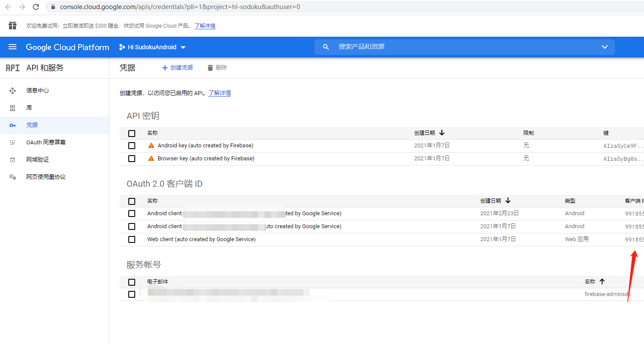
Task: Expand the search bar dropdown chevron
Action: pos(604,47)
